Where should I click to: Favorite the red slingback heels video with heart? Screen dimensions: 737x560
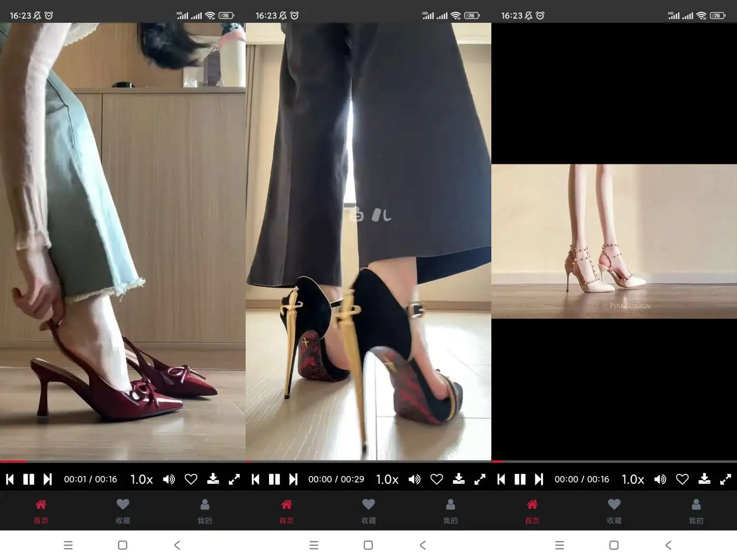point(191,479)
